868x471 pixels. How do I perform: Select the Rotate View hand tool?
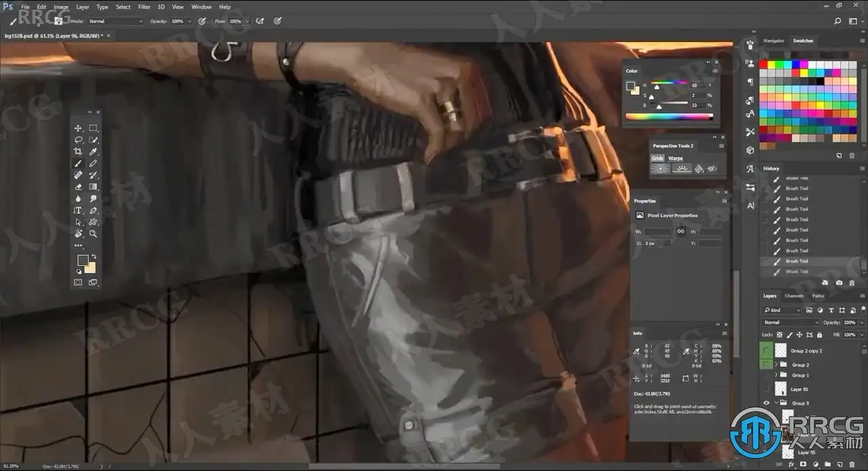coord(79,233)
